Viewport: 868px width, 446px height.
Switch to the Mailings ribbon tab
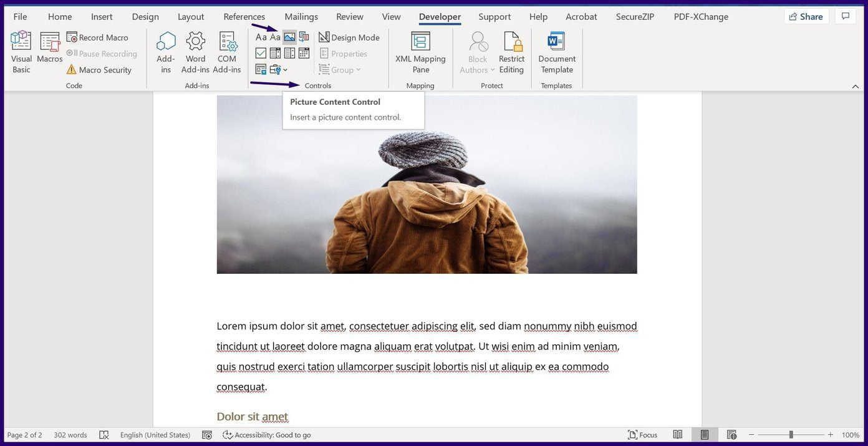pos(301,16)
